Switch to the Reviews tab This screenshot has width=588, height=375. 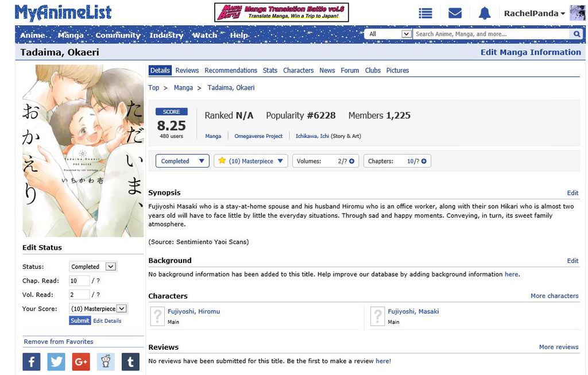tap(187, 71)
